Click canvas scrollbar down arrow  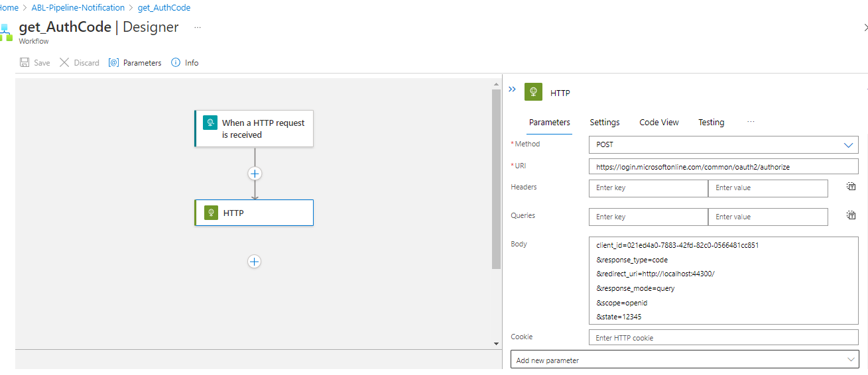[496, 343]
